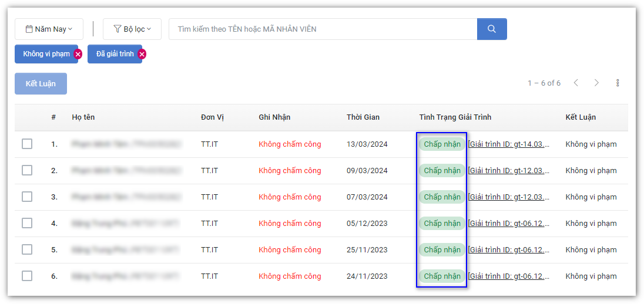Toggle the checkbox for row 4
The width and height of the screenshot is (644, 304).
click(27, 223)
